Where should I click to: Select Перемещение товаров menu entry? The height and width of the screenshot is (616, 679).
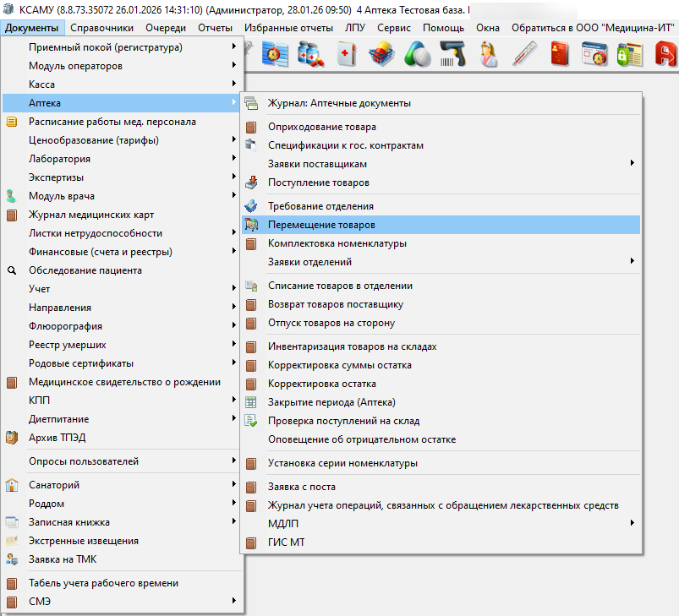point(321,225)
